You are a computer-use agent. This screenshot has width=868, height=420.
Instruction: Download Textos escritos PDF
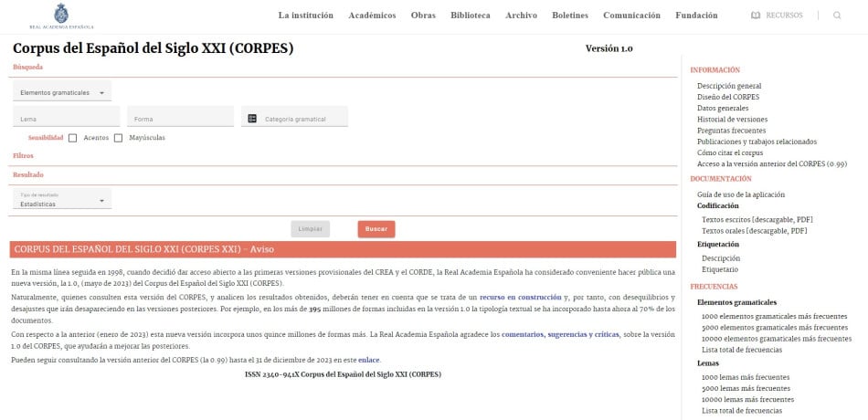point(757,220)
